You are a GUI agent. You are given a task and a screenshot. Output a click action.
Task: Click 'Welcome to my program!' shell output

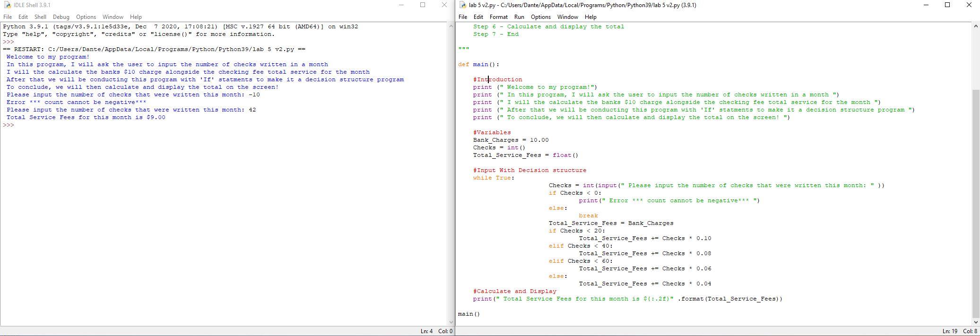point(48,57)
